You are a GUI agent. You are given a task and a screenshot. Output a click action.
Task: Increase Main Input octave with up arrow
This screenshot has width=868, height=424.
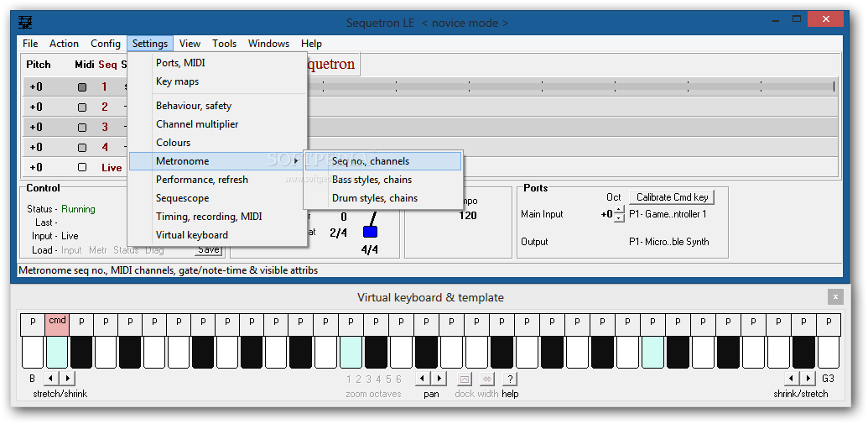619,210
